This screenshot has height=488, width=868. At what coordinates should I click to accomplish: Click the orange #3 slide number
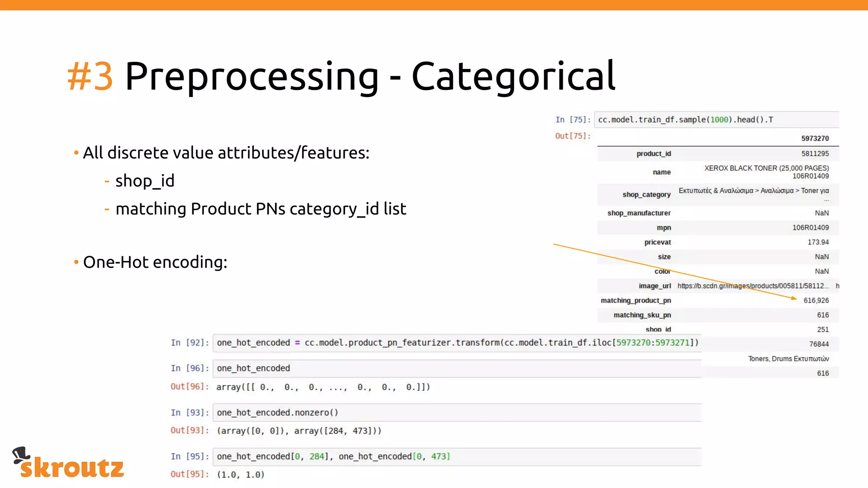90,76
